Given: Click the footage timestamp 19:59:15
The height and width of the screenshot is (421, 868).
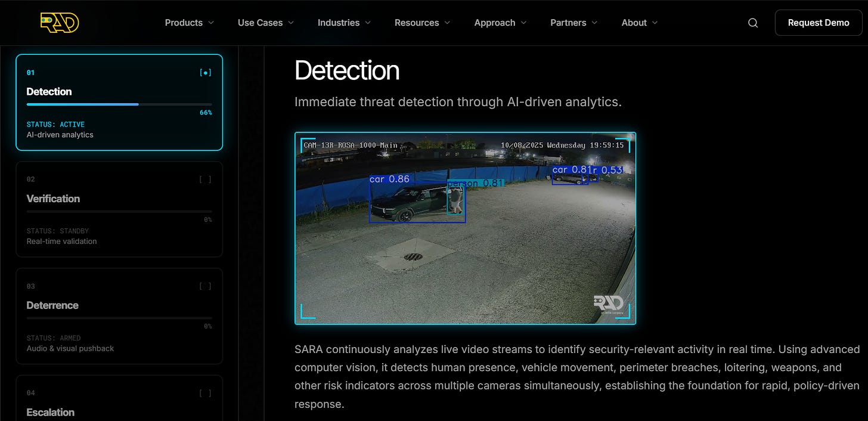Looking at the screenshot, I should 606,146.
